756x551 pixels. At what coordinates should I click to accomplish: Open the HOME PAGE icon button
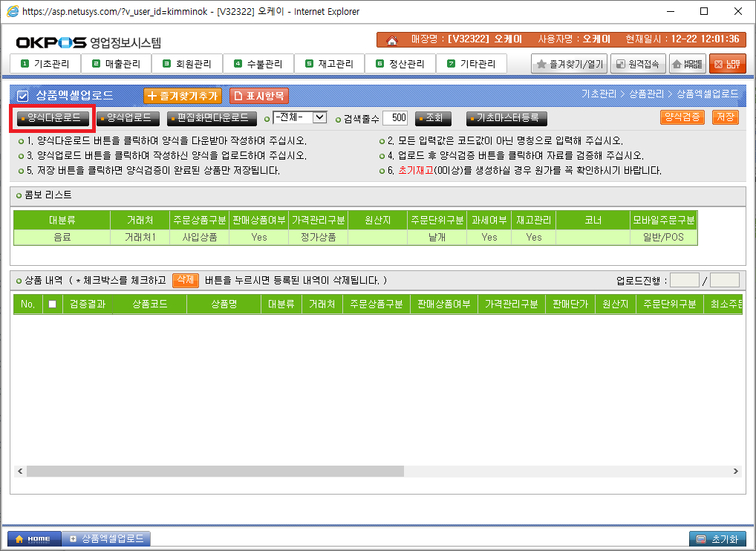tap(687, 64)
